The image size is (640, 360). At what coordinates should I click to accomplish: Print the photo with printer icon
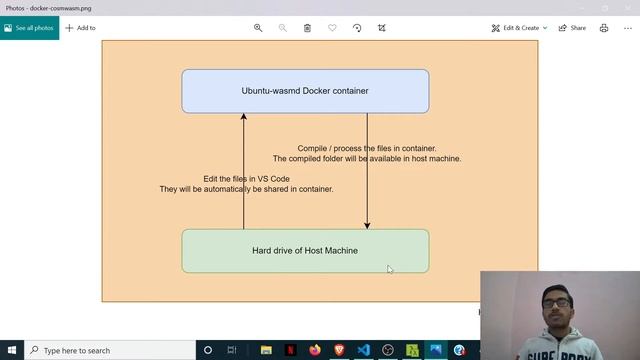pos(604,28)
